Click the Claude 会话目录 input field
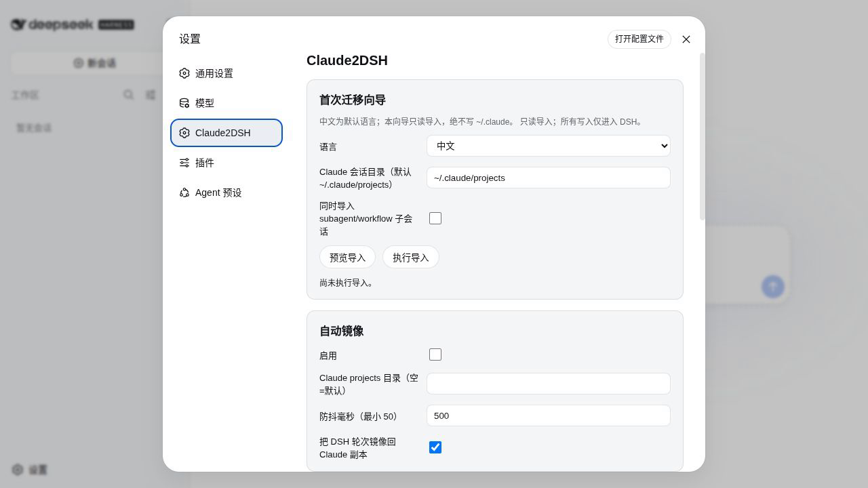The width and height of the screenshot is (868, 488). (549, 178)
